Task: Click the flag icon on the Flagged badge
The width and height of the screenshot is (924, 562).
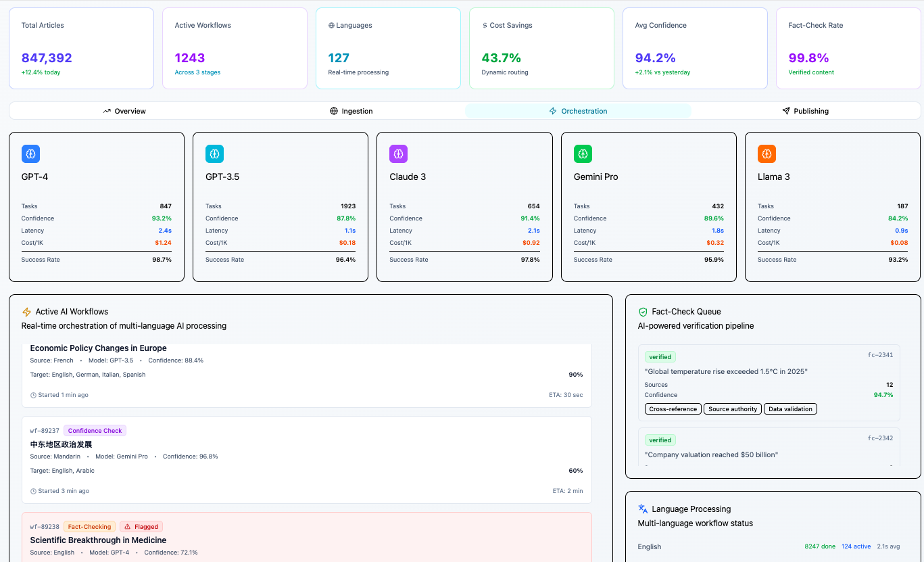Action: (129, 526)
